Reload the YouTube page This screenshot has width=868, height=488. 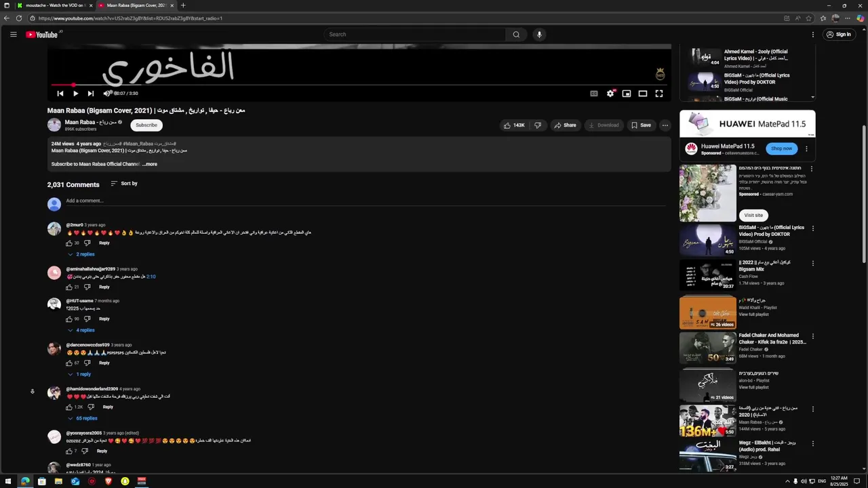pos(19,18)
